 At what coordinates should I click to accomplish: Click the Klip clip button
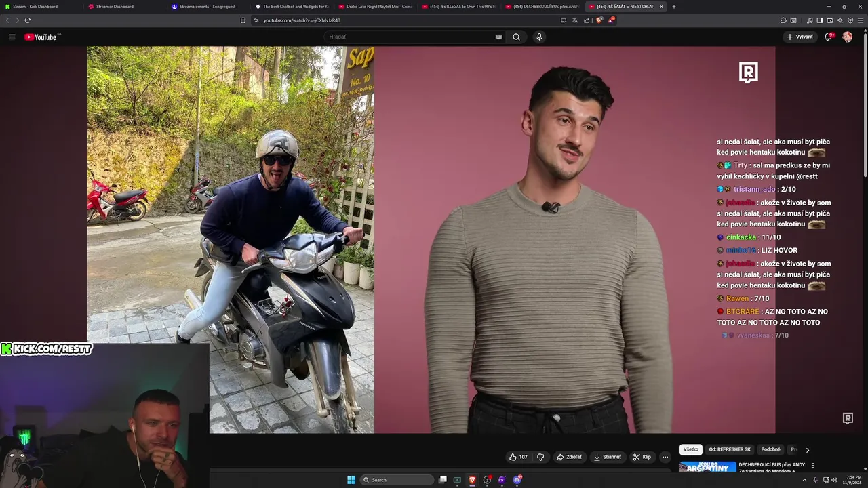642,457
